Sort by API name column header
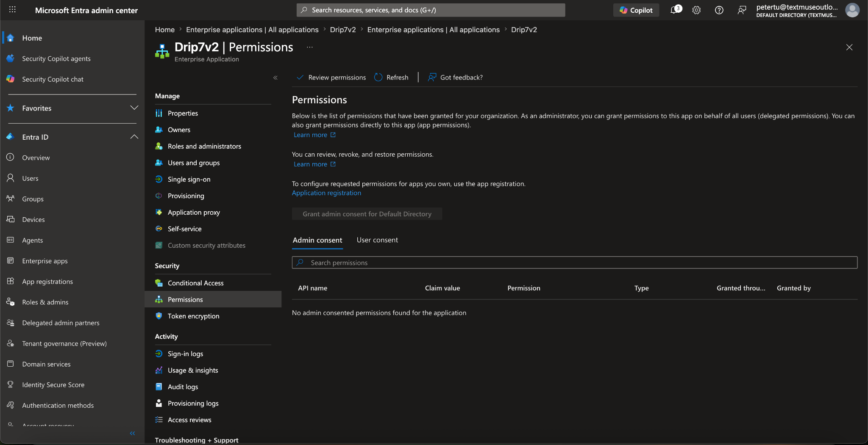Viewport: 868px width, 445px height. [313, 288]
